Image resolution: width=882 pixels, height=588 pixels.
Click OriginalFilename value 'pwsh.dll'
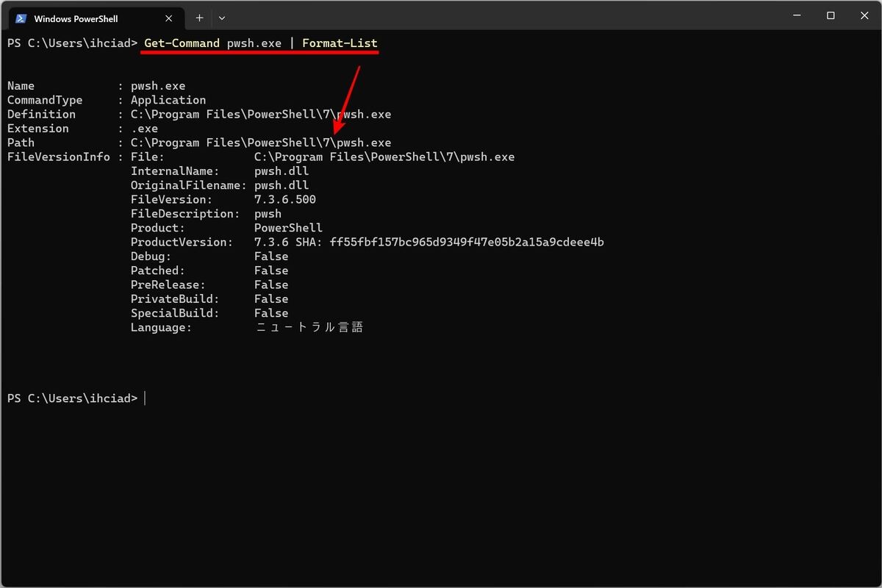282,185
